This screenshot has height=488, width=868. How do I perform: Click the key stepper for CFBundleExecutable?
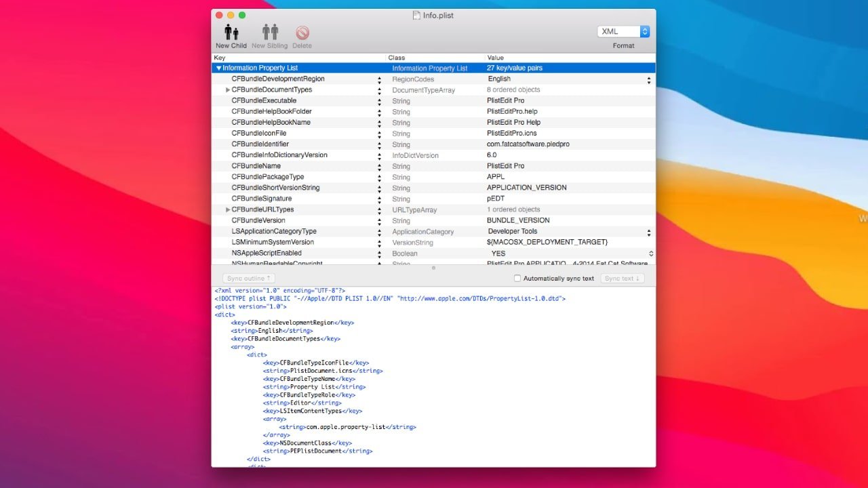(x=379, y=101)
